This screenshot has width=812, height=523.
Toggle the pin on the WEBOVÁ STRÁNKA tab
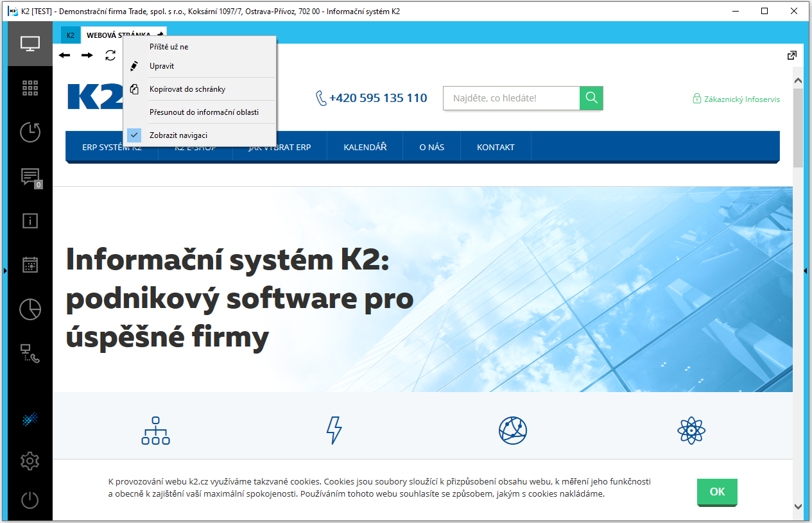[159, 35]
